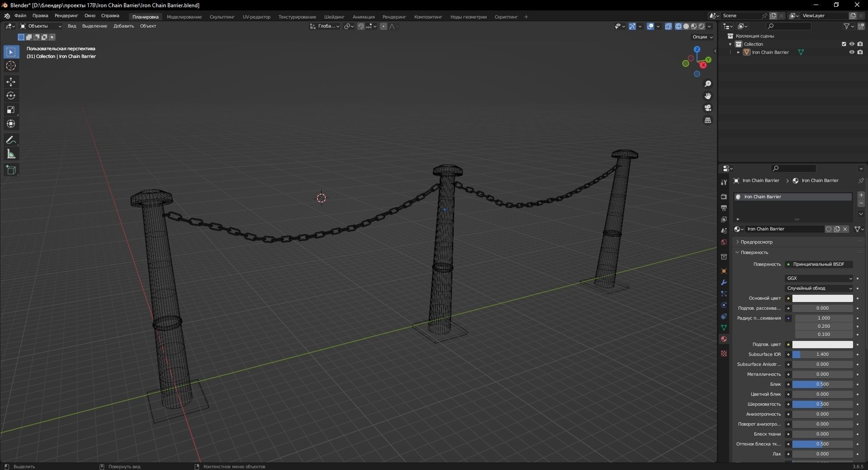Remove the material slot with minus
This screenshot has height=470, width=868.
pyautogui.click(x=861, y=203)
